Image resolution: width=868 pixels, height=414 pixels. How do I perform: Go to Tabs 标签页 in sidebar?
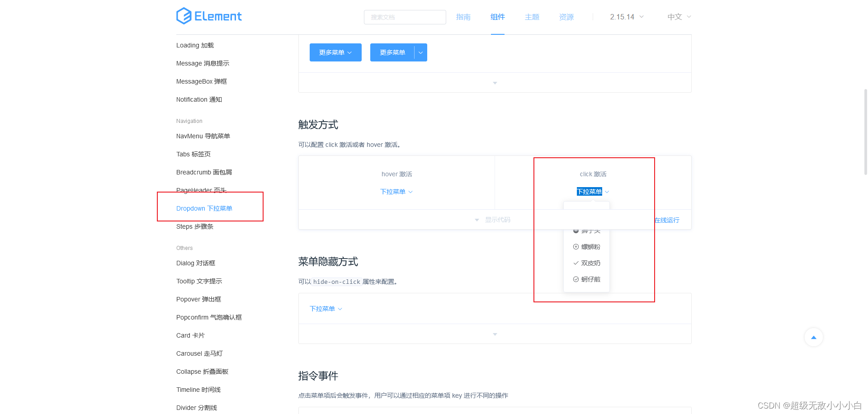(193, 154)
